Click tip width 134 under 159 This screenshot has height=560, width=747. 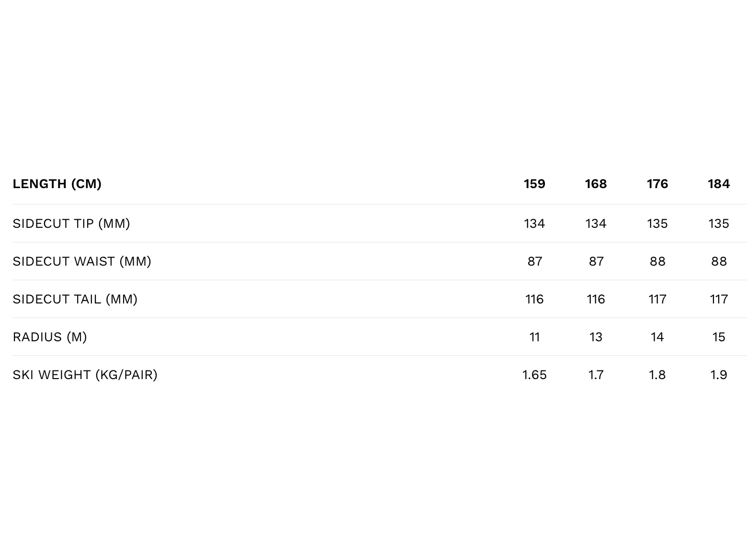[534, 224]
